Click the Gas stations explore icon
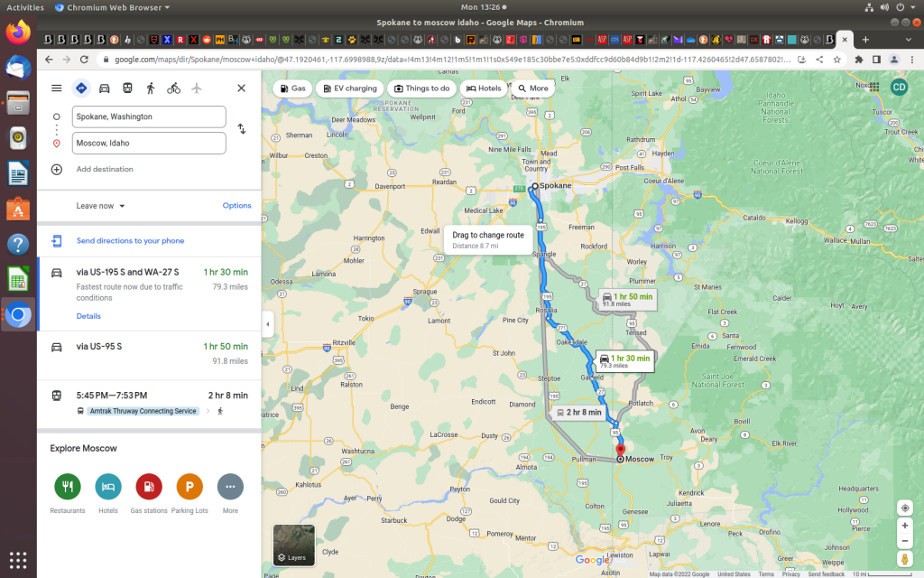 click(x=149, y=487)
